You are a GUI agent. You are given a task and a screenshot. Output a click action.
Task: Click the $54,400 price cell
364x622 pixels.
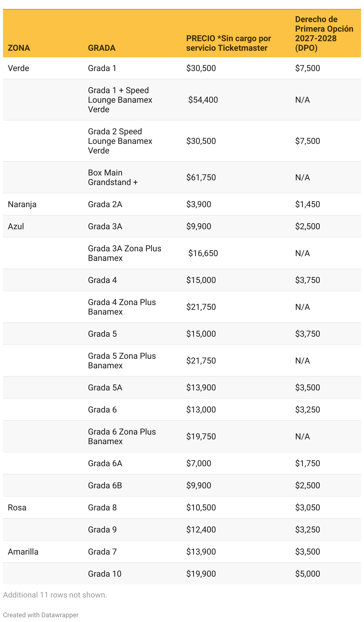click(203, 100)
